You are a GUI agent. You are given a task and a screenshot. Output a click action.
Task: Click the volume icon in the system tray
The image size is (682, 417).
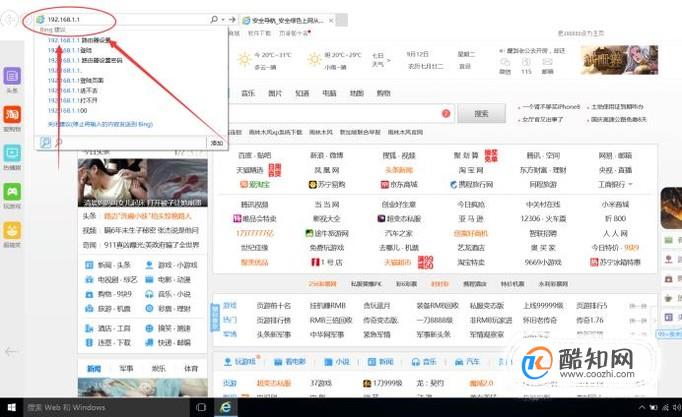click(x=677, y=407)
